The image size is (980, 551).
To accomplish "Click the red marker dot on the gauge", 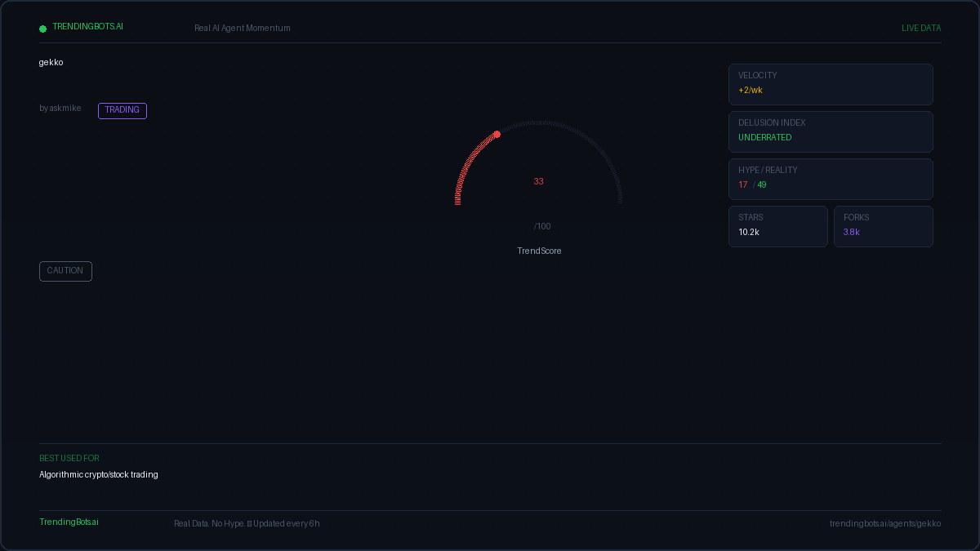I will (x=497, y=134).
